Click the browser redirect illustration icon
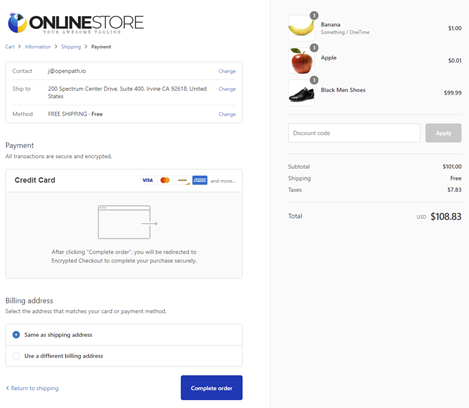469x408 pixels. pos(128,222)
